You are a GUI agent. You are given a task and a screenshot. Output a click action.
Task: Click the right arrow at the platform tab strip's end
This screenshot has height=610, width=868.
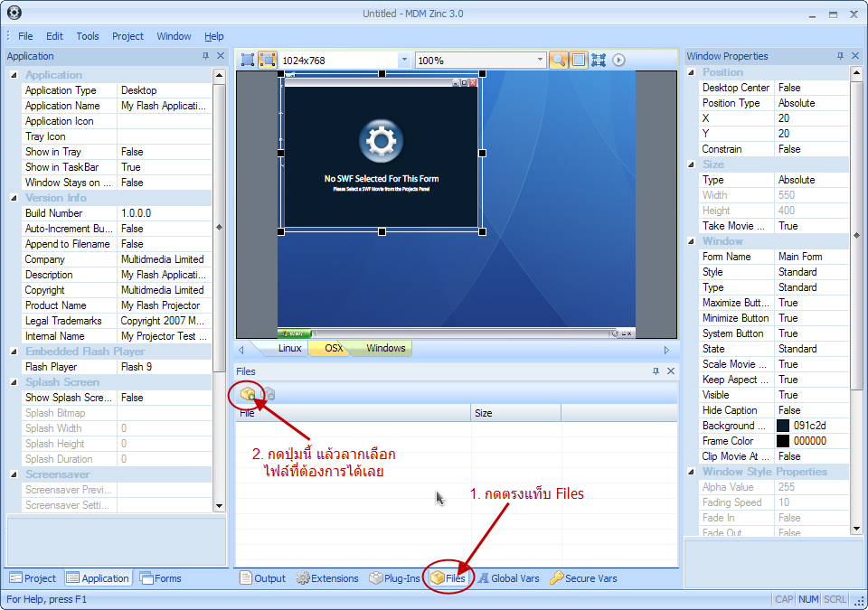click(666, 350)
